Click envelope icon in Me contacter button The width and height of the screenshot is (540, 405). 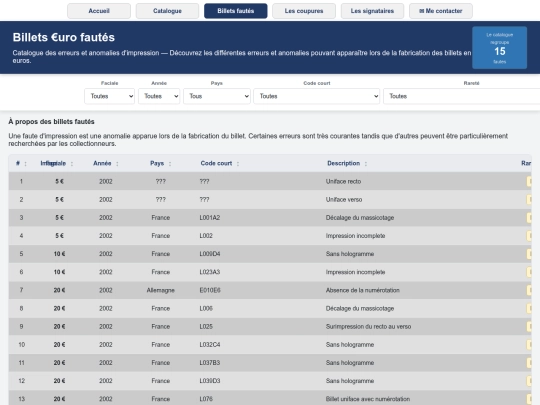coord(422,11)
